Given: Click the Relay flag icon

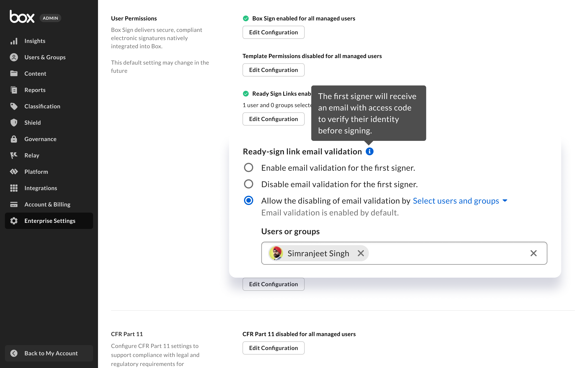Looking at the screenshot, I should [14, 155].
